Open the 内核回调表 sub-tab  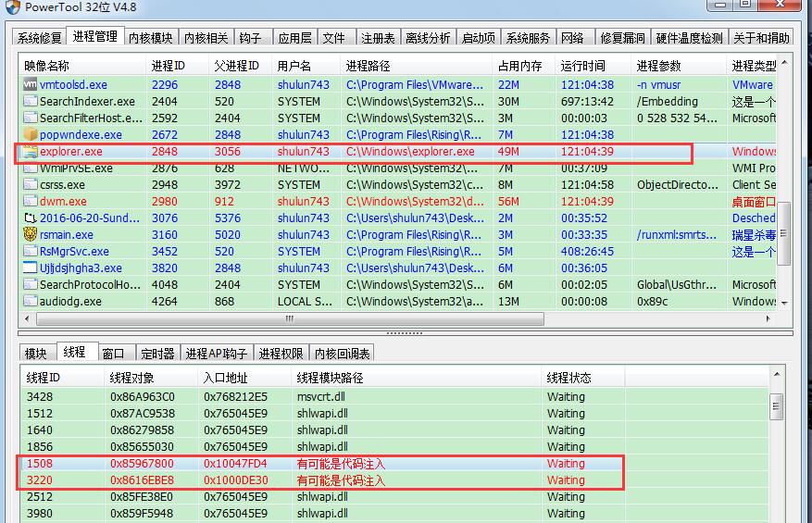pyautogui.click(x=343, y=354)
